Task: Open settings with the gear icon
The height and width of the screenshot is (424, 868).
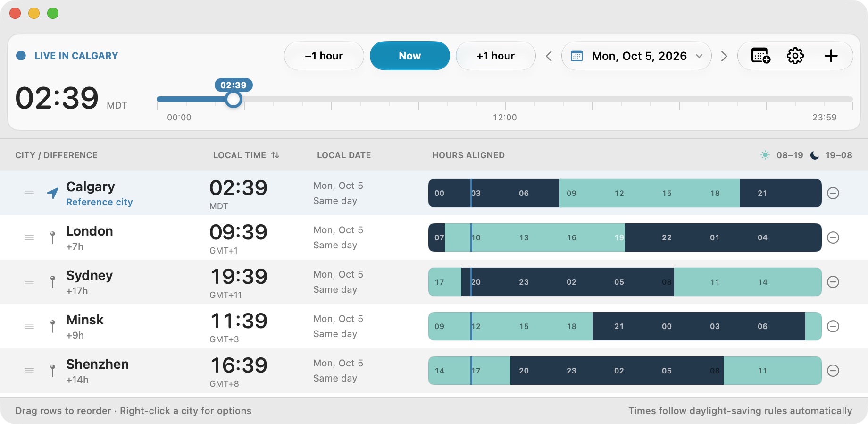Action: 795,56
